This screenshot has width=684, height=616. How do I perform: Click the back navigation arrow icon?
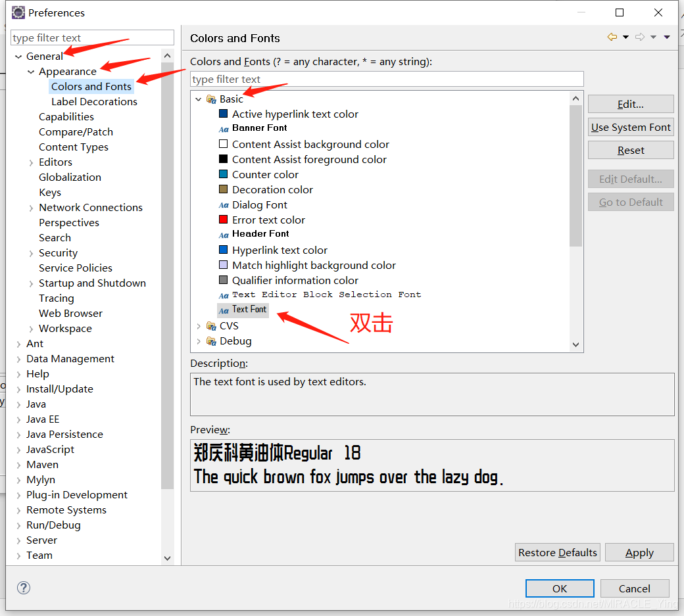tap(612, 37)
